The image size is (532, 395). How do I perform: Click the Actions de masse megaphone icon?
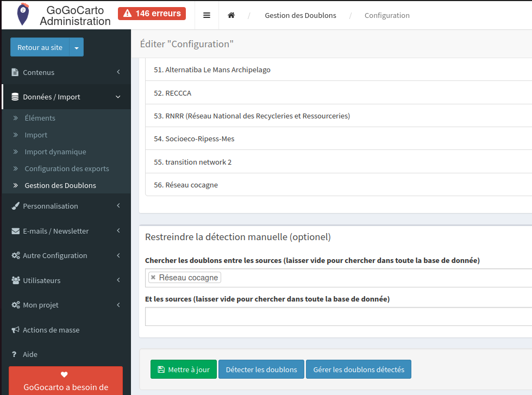tap(15, 330)
